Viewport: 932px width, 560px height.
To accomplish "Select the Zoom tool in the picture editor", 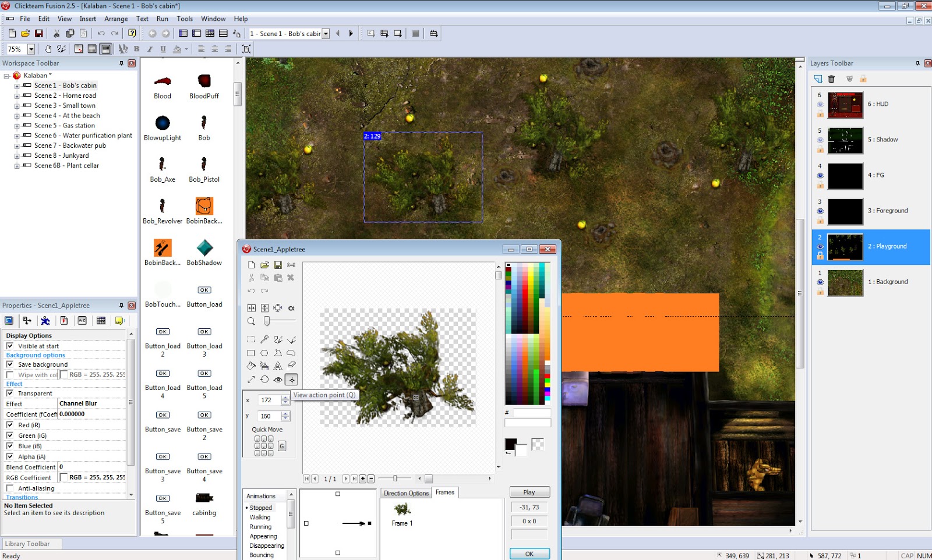I will [251, 321].
